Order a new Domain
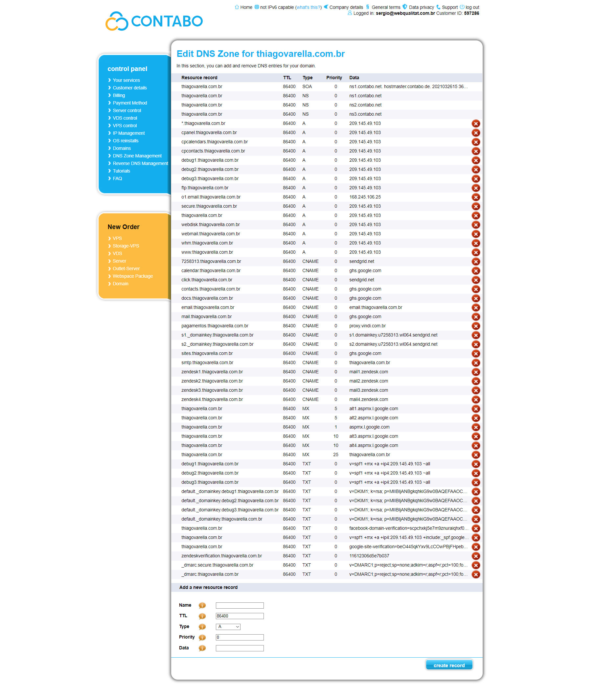This screenshot has width=597, height=700. click(x=120, y=284)
